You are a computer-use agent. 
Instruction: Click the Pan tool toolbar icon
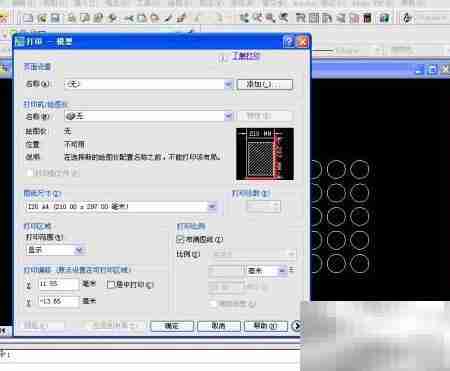point(244,17)
